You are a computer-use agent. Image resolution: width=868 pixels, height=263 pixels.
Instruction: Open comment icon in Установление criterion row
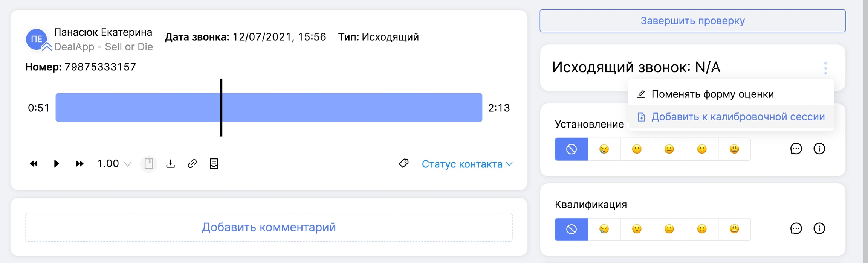(796, 149)
